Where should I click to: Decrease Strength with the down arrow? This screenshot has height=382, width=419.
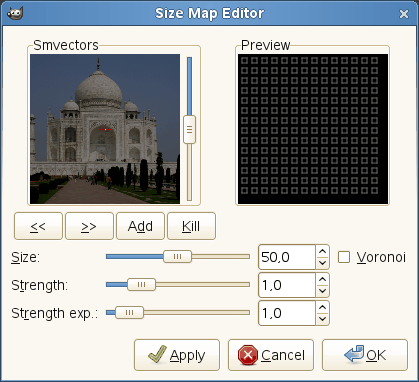(322, 291)
